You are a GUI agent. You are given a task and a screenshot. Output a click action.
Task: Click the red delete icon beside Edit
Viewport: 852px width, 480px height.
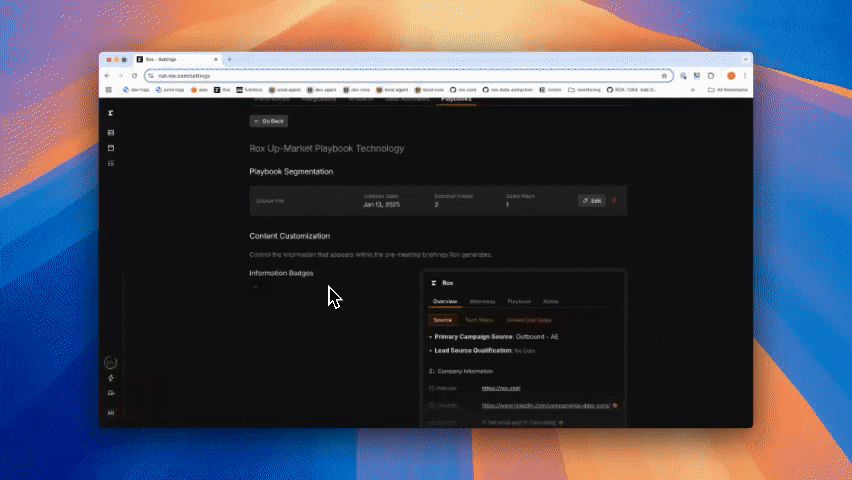point(614,200)
